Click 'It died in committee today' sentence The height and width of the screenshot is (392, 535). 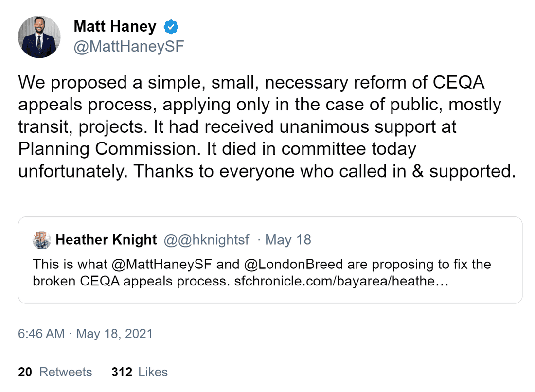(311, 149)
